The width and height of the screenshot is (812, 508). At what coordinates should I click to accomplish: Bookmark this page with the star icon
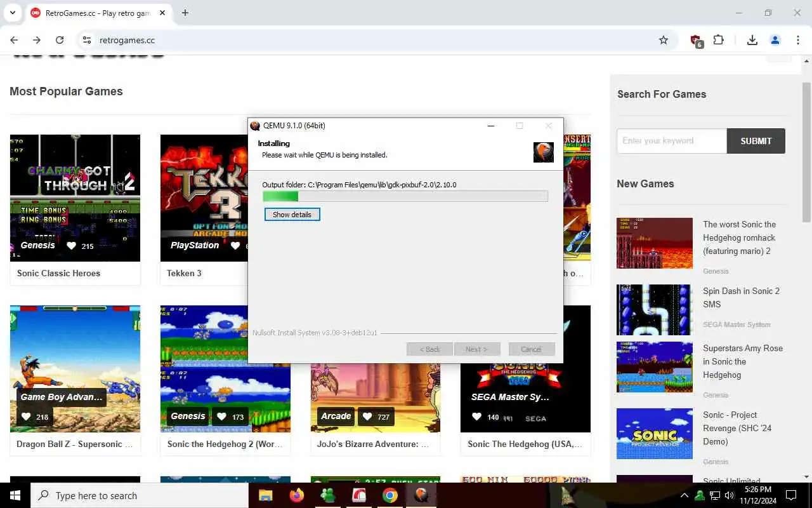664,40
